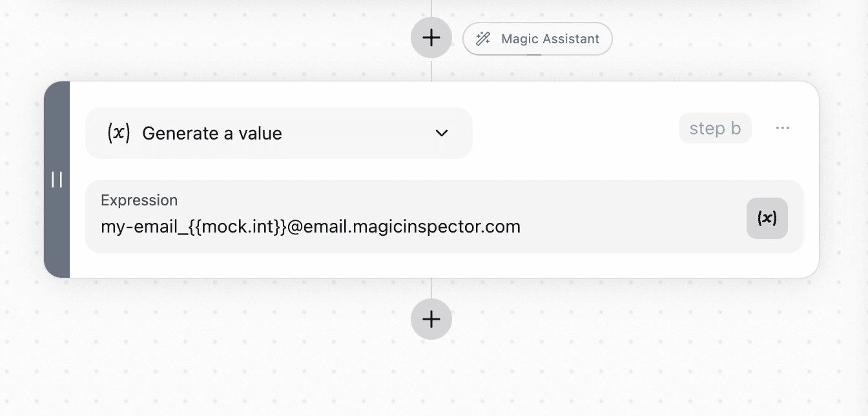Viewport: 868px width, 416px height.
Task: Click the email.magicinspector.com domain text
Action: [x=413, y=227]
